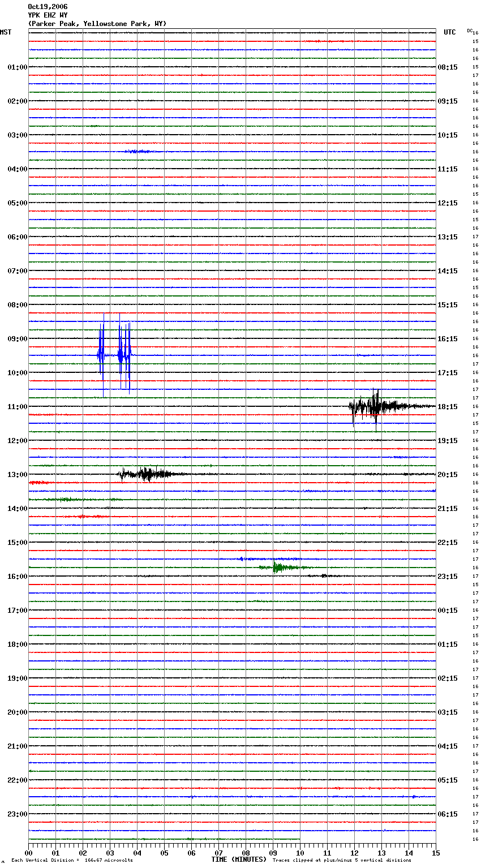Click the large blue spike burst near 09:30
The image size is (481, 868).
(x=115, y=354)
